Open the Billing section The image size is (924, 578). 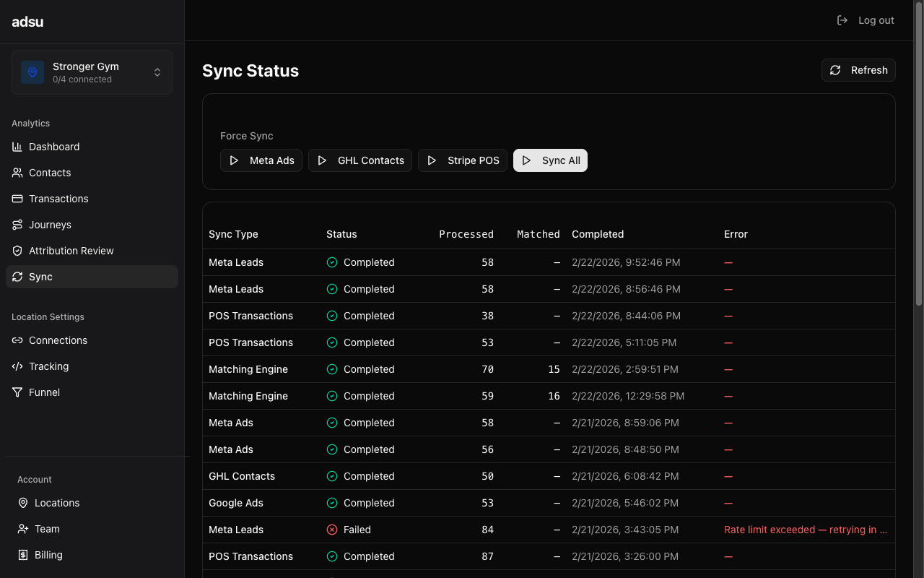(47, 555)
